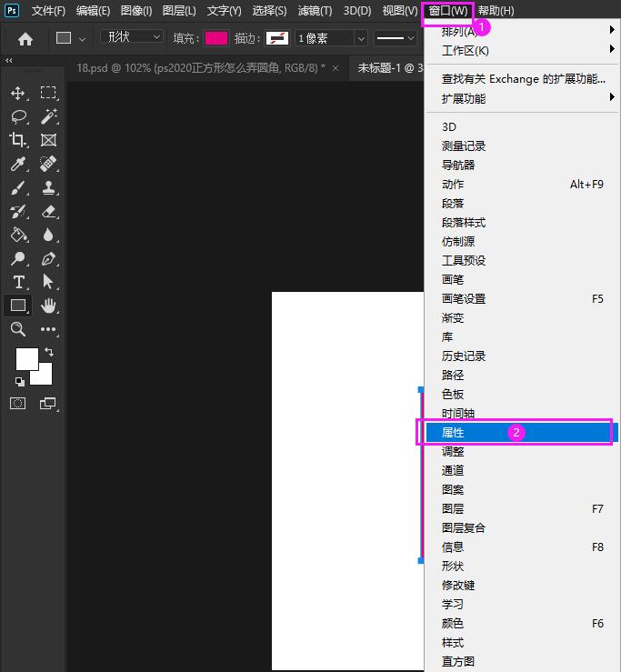Select the Paint Bucket tool
The image size is (621, 672).
(18, 235)
